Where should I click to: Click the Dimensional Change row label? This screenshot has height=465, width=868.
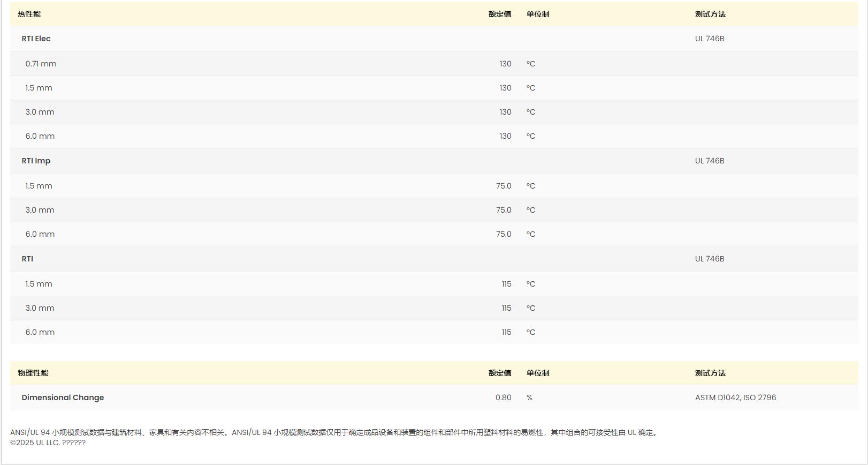[x=63, y=397]
